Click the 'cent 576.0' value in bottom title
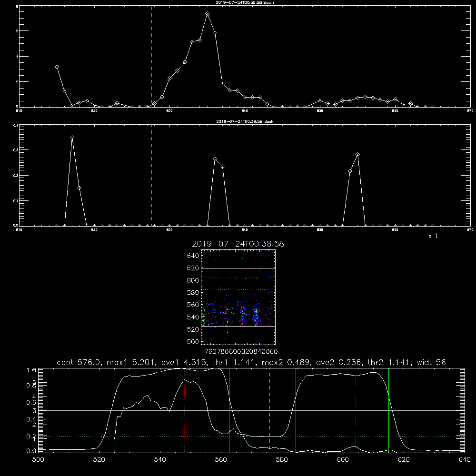Image resolution: width=476 pixels, height=476 pixels. (79, 362)
